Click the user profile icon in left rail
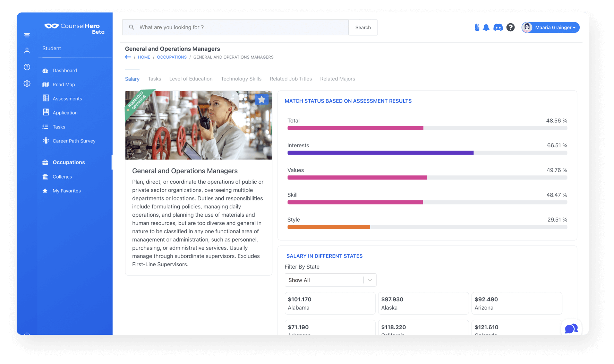 pyautogui.click(x=27, y=51)
